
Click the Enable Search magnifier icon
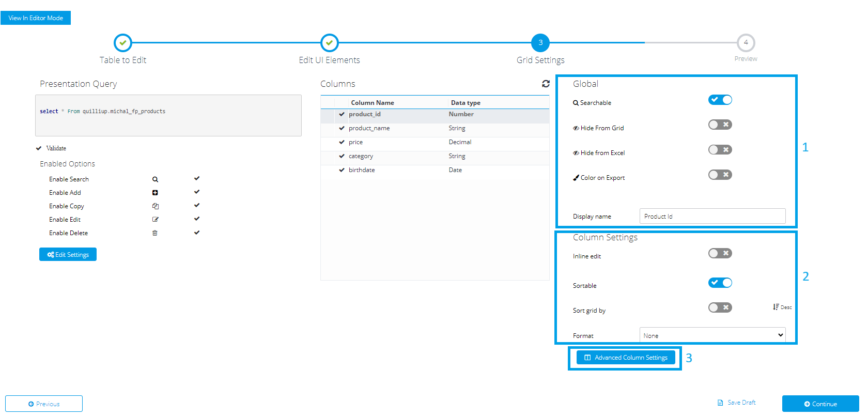point(155,179)
